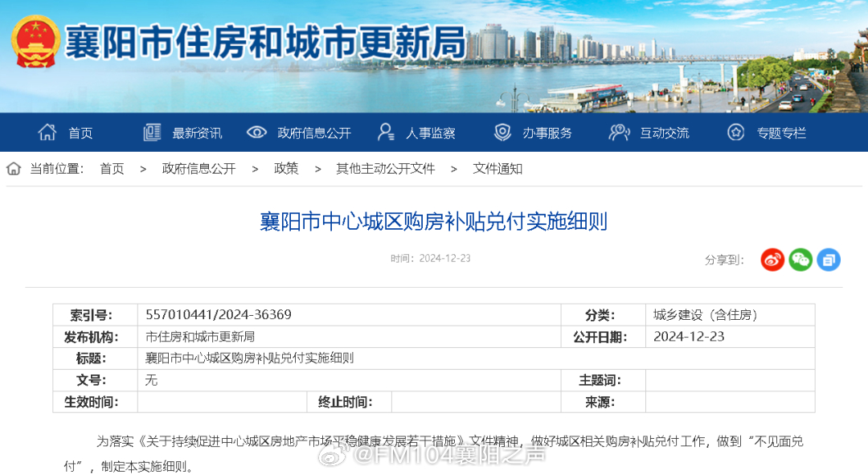The height and width of the screenshot is (475, 868).
Task: Click the star badge icon beside 专题专栏
Action: point(735,133)
